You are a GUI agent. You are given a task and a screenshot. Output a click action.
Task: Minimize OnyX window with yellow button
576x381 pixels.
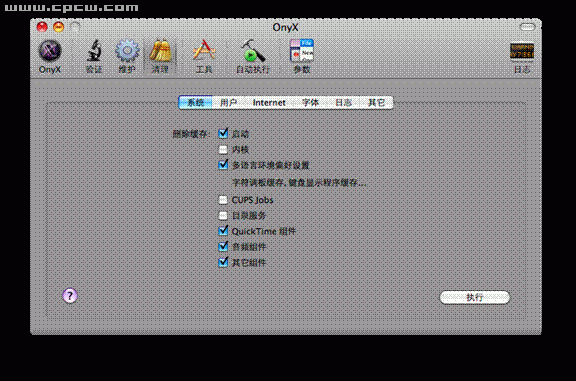(58, 27)
